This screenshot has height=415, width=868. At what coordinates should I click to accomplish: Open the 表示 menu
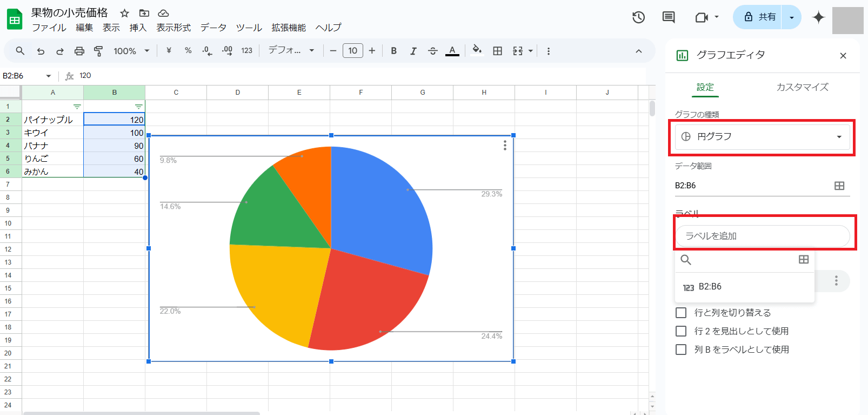click(x=111, y=28)
